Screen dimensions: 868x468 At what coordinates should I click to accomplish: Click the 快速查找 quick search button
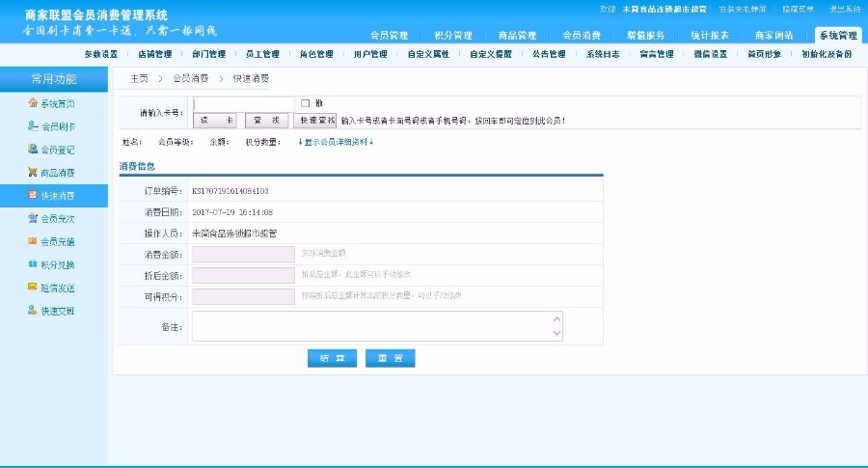point(315,121)
